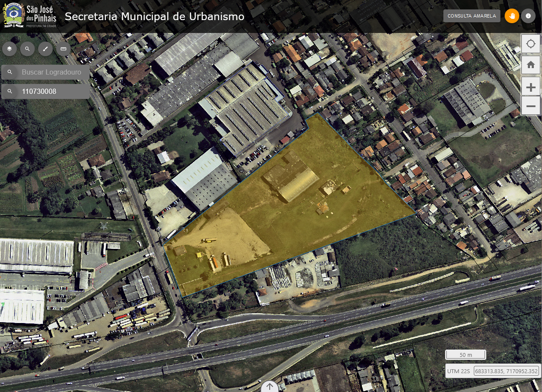Return to home map extent

[x=531, y=65]
